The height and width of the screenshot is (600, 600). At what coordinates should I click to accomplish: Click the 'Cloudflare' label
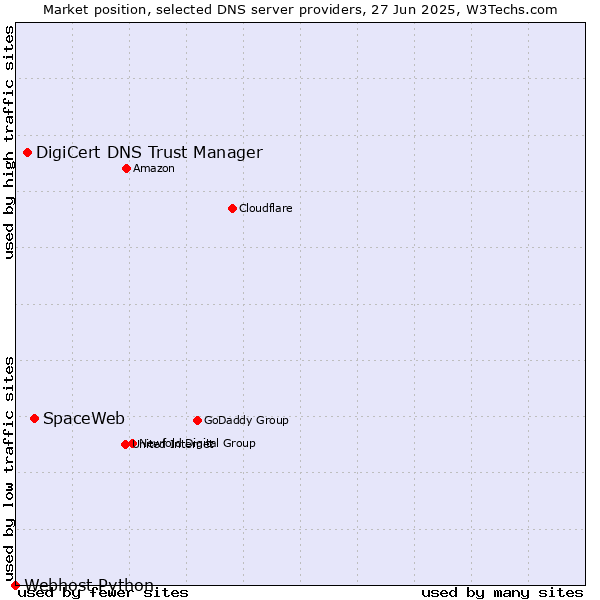(x=266, y=208)
